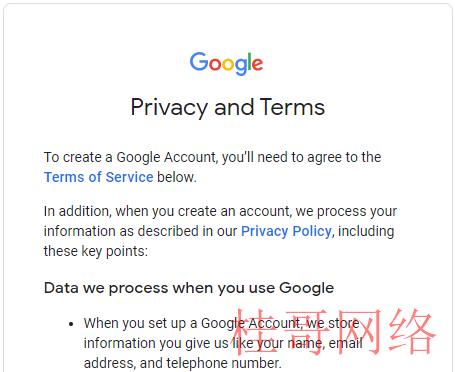Click the Google logo
Viewport: 455px width, 372px height.
226,63
